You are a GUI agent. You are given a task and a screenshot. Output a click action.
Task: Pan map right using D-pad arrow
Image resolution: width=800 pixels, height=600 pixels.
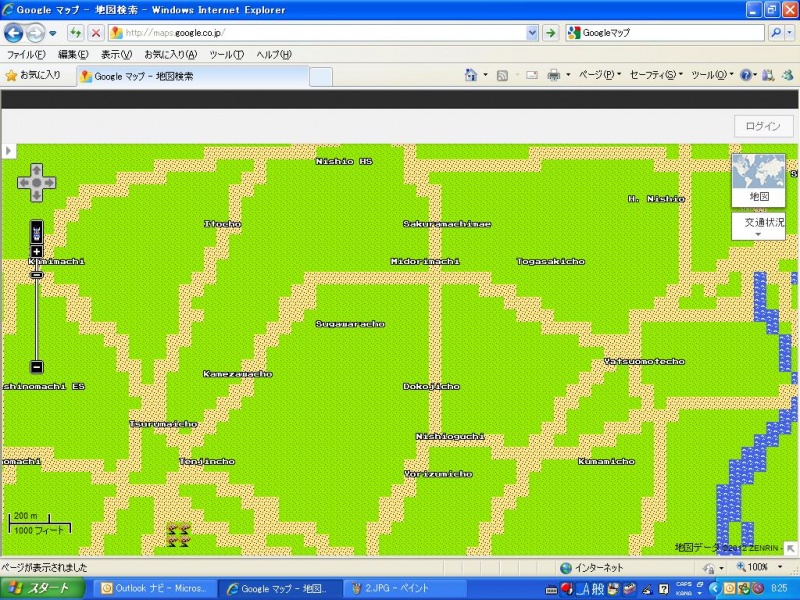49,183
